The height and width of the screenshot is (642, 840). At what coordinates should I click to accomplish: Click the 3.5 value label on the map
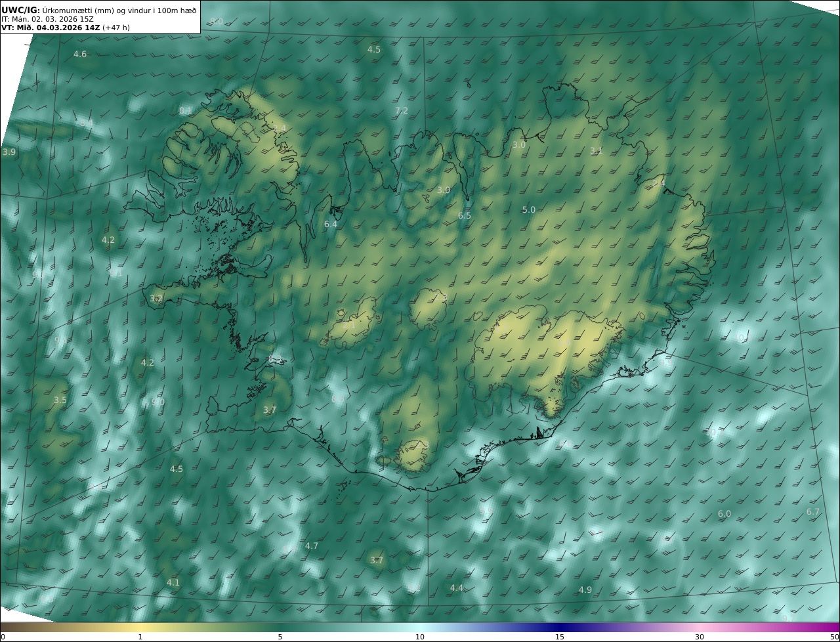pos(60,400)
